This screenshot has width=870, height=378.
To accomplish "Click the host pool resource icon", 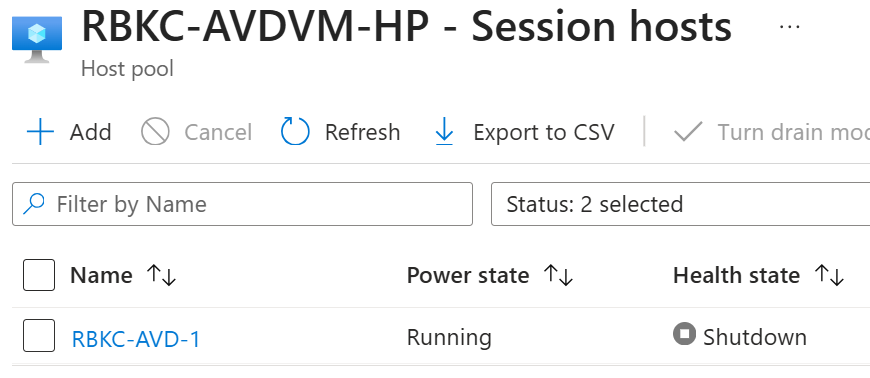I will 37,40.
